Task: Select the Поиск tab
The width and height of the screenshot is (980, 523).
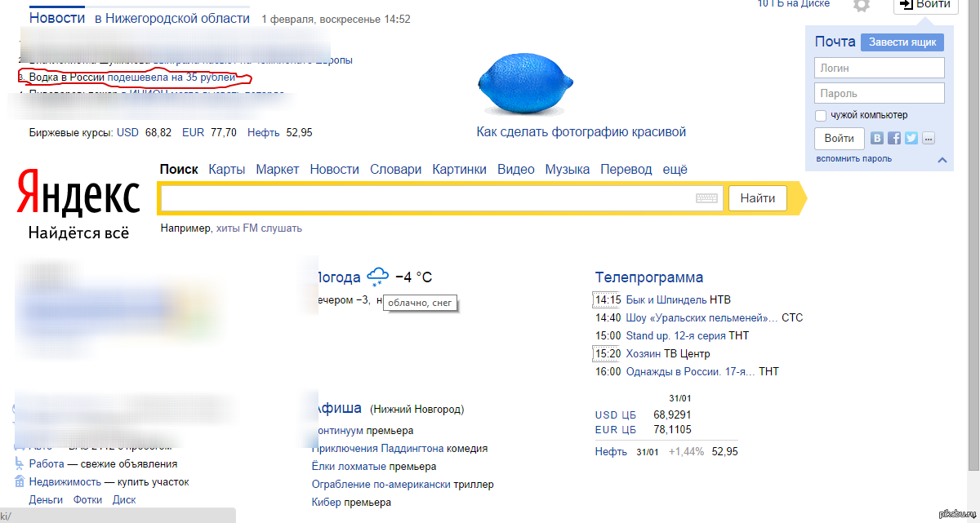Action: coord(179,170)
